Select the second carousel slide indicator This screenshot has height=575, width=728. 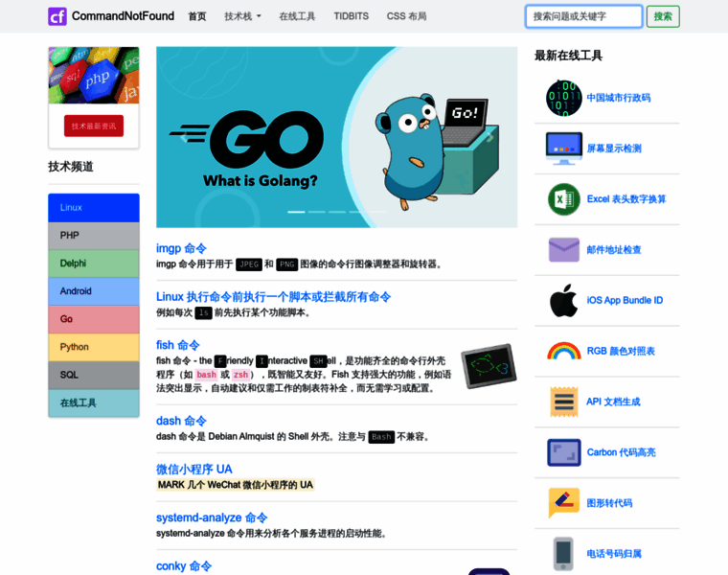[x=317, y=212]
